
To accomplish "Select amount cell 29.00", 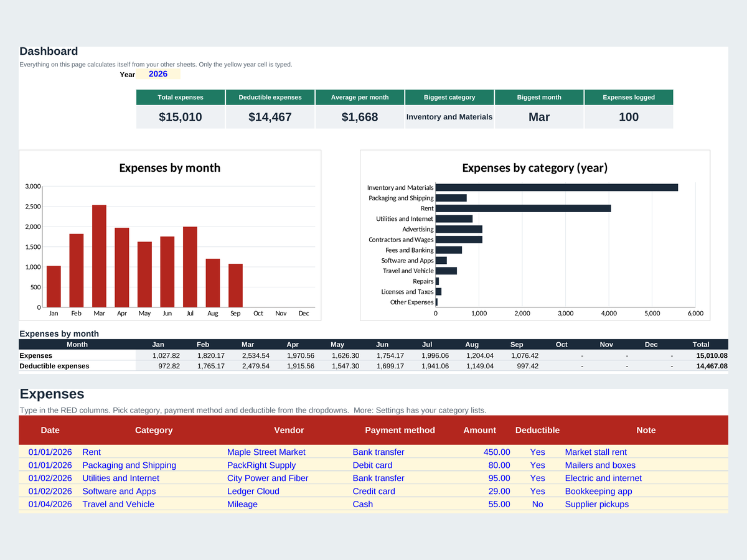I will (480, 491).
